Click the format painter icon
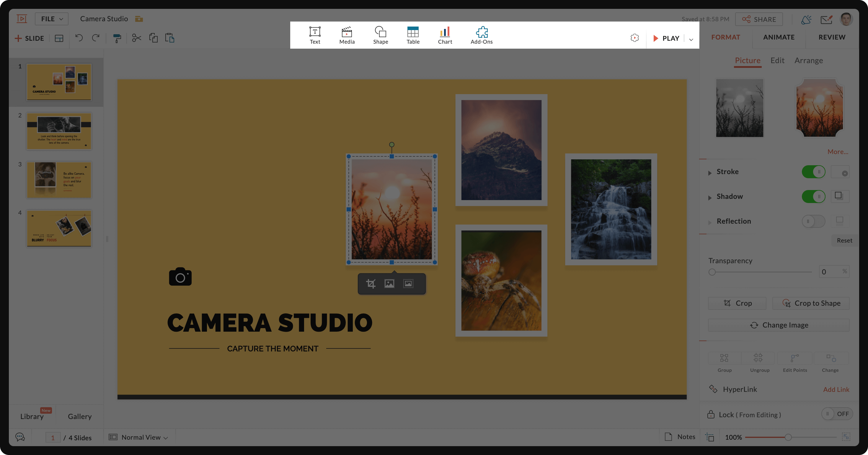This screenshot has width=868, height=455. 117,38
